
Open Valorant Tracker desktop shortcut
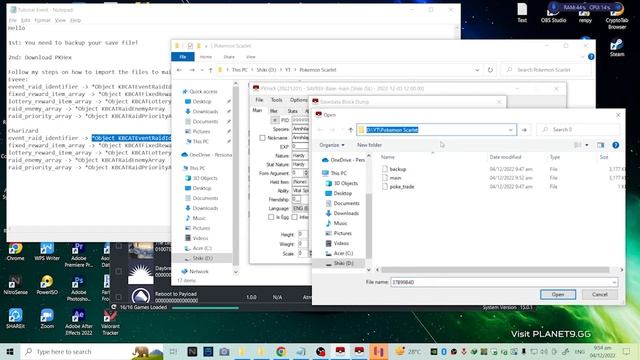[x=110, y=322]
